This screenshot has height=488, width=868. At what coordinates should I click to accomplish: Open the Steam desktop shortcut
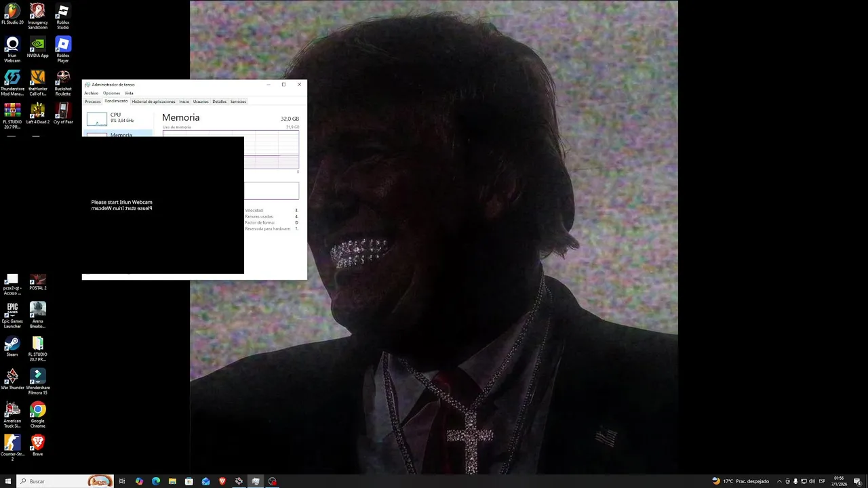[x=12, y=347]
